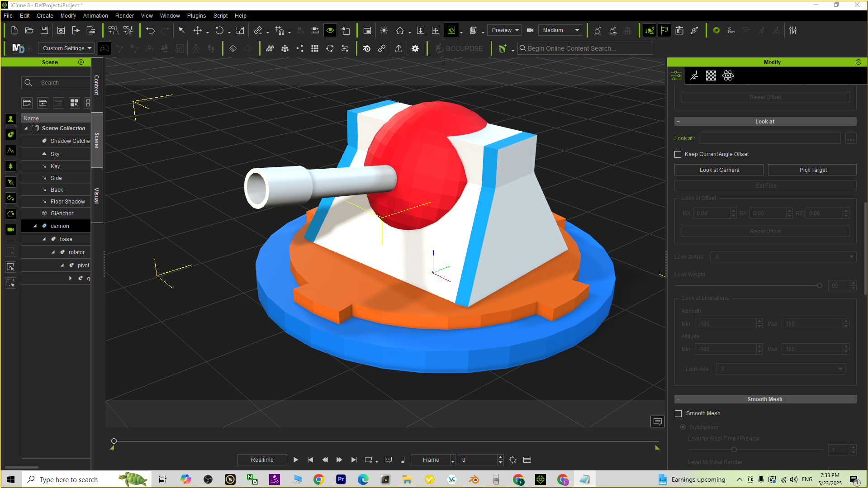Jump to the last frame

354,460
